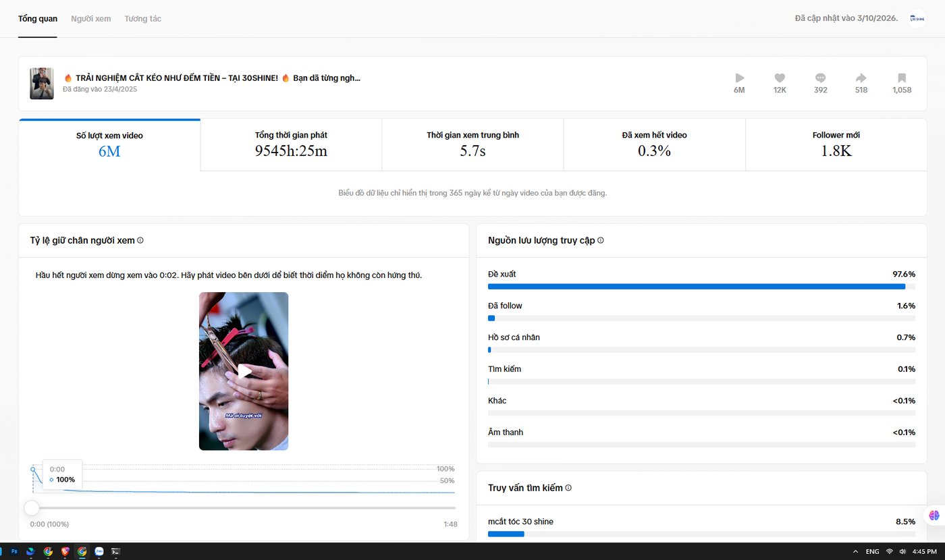The image size is (945, 560).
Task: Open the terminal from the taskbar
Action: [x=116, y=551]
